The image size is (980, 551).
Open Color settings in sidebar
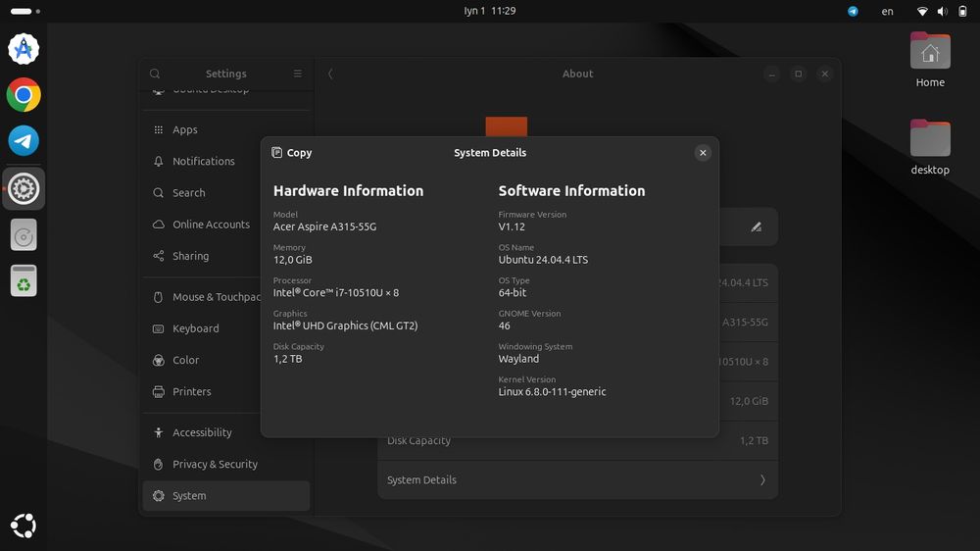click(226, 360)
